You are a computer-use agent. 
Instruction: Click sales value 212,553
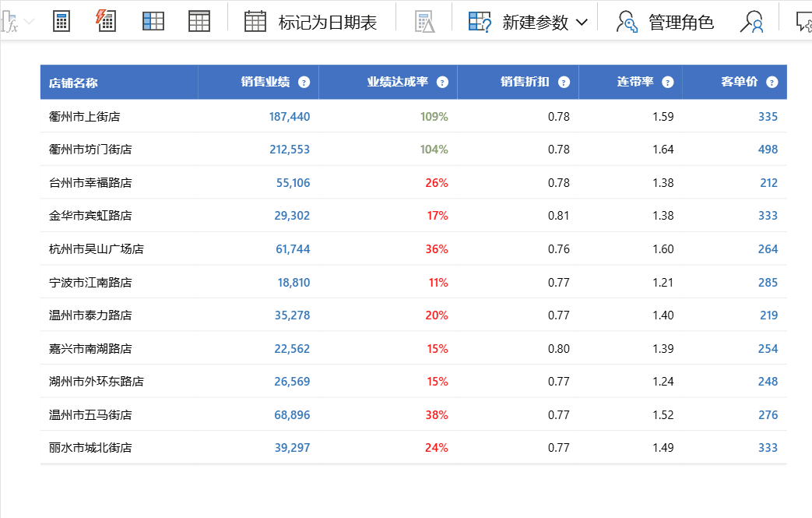290,150
